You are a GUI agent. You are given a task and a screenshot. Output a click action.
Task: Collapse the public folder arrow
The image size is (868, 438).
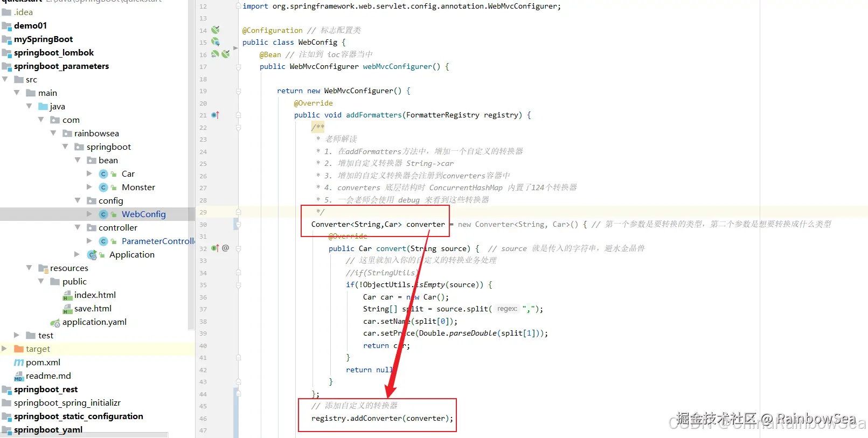click(41, 281)
